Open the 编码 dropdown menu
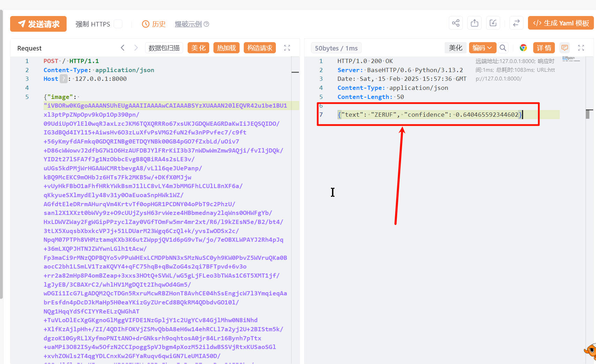The width and height of the screenshot is (596, 364). (482, 48)
